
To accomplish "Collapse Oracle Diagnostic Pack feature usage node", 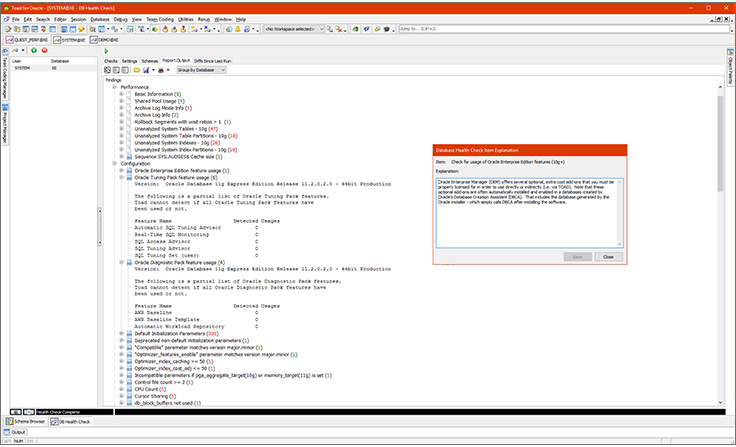I will (x=121, y=262).
